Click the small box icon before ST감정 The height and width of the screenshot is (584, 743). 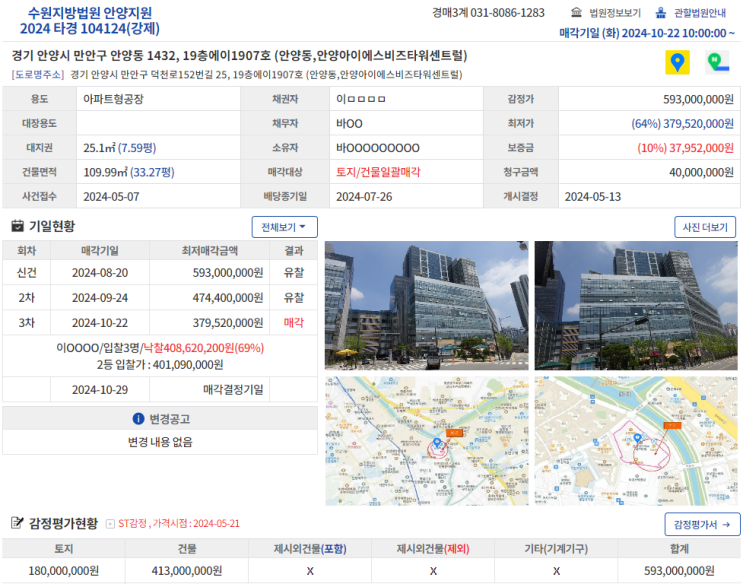110,524
